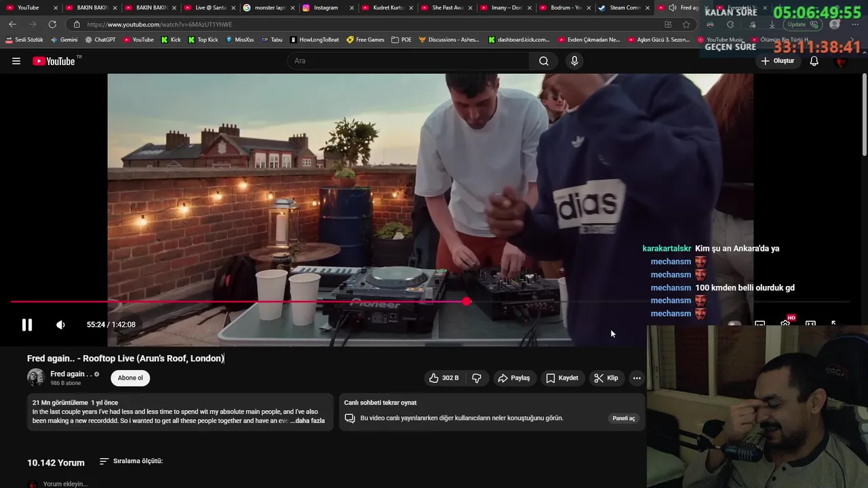Open the Fred again . . channel name link
Viewport: 868px width, 488px height.
71,374
